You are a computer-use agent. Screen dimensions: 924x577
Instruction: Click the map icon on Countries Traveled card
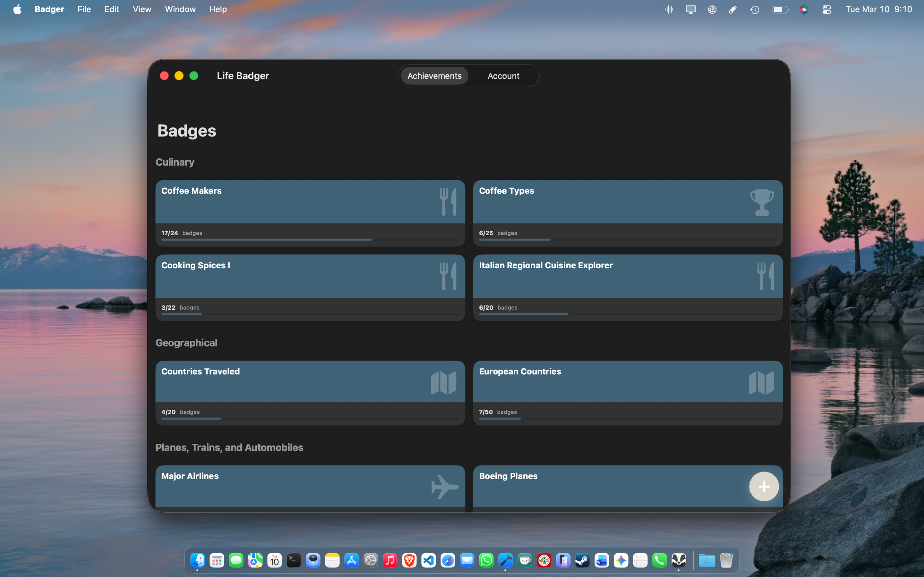(x=444, y=382)
